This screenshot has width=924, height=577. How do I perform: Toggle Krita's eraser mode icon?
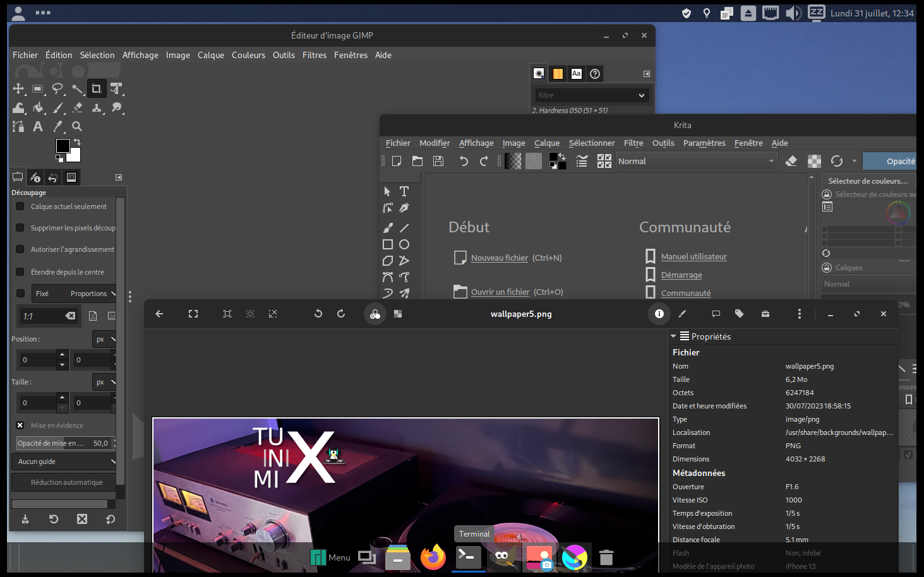791,161
